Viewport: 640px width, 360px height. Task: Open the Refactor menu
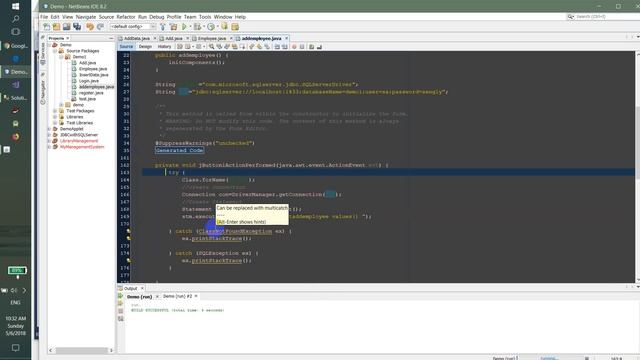click(126, 17)
